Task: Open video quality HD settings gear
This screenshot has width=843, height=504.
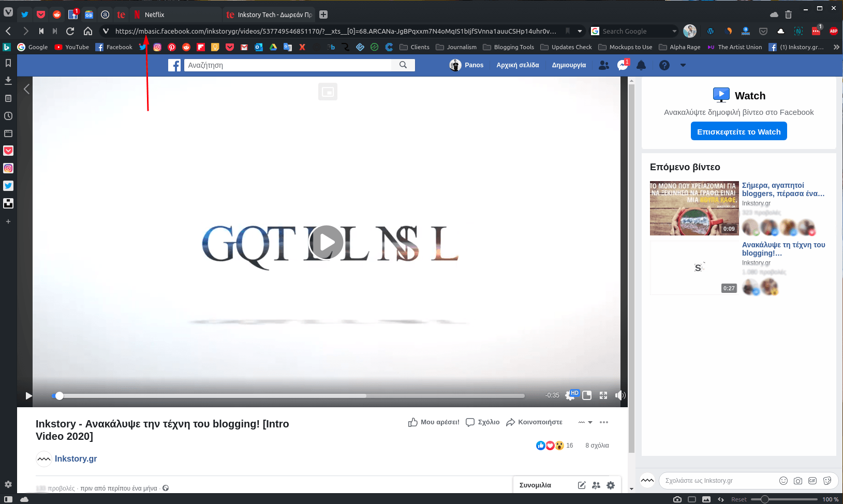Action: pyautogui.click(x=570, y=395)
